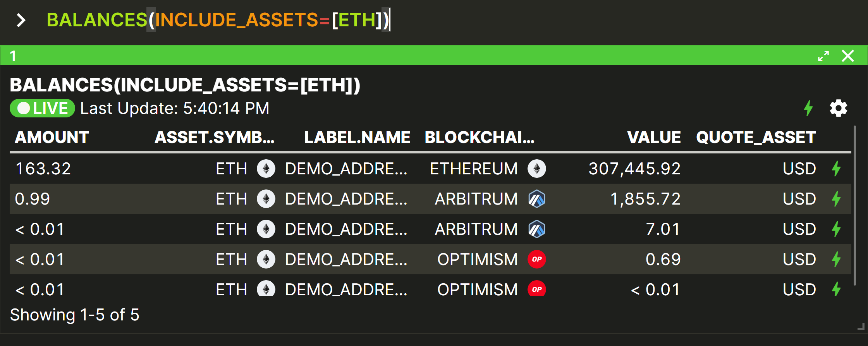
Task: Expand the command prompt chevron
Action: coord(21,20)
